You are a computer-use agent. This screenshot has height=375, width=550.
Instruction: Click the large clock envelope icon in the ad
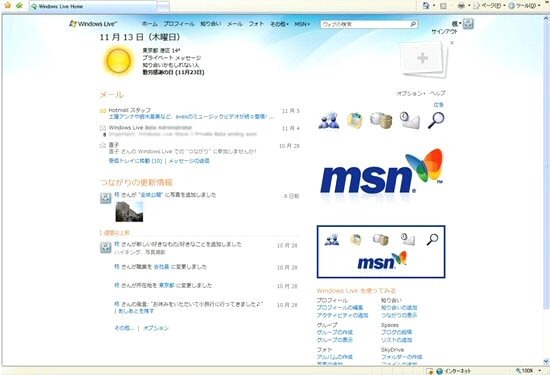pos(409,120)
